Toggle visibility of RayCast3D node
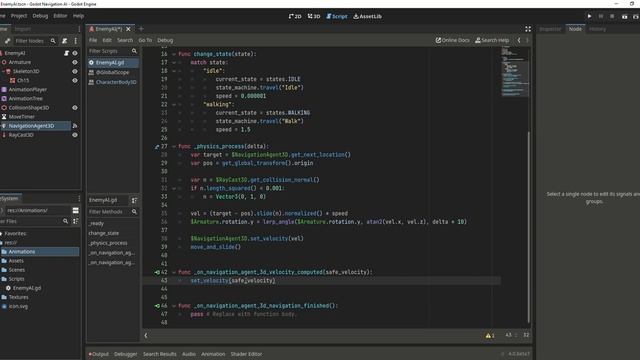 tap(75, 135)
